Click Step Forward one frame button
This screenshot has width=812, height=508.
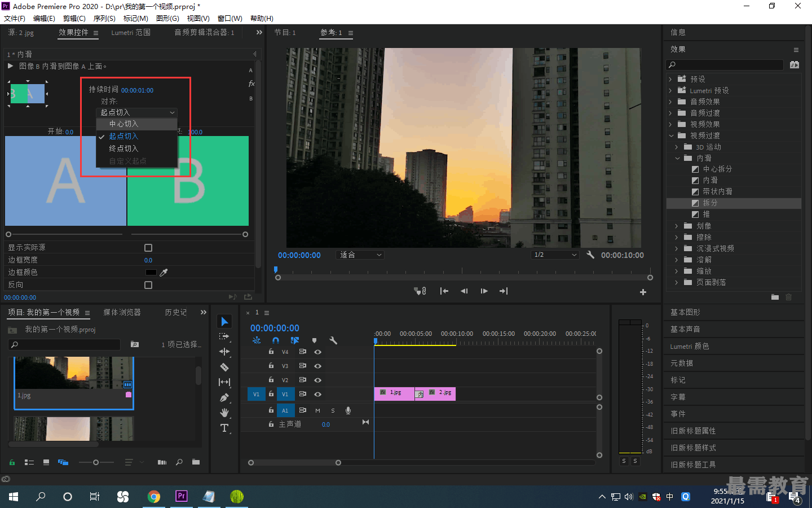point(484,291)
